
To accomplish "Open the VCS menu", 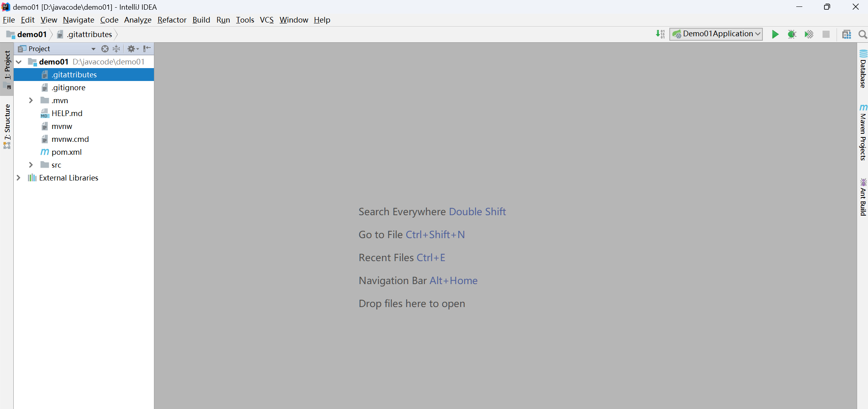I will (267, 20).
